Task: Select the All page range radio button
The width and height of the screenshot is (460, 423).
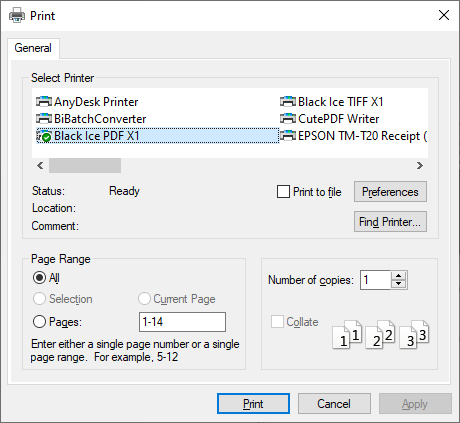Action: click(x=39, y=278)
